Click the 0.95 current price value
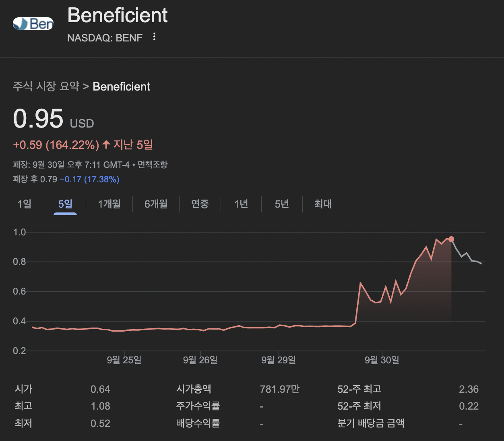Image resolution: width=504 pixels, height=441 pixels. (x=38, y=118)
